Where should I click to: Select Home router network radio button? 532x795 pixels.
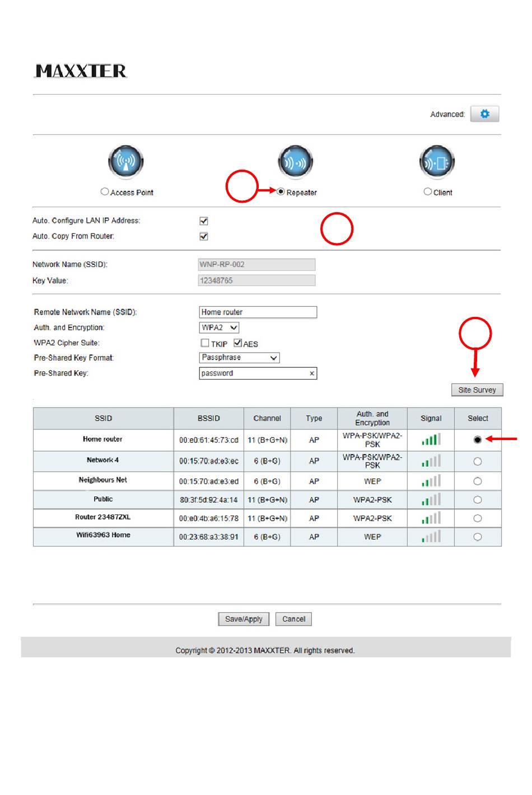pos(477,439)
